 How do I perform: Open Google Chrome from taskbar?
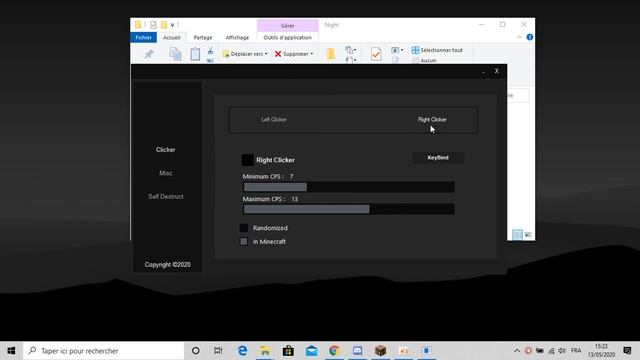tap(334, 351)
